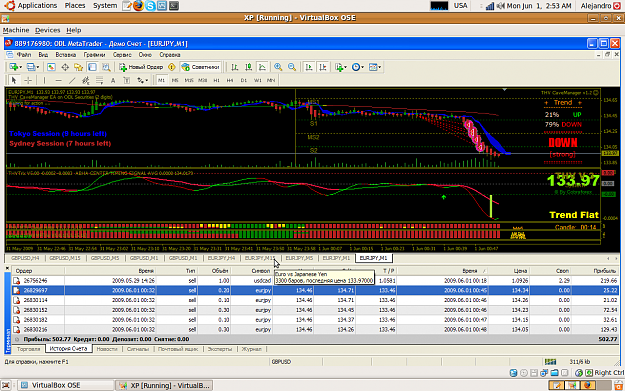Toggle chart shift from right border
The height and width of the screenshot is (391, 625).
323,67
